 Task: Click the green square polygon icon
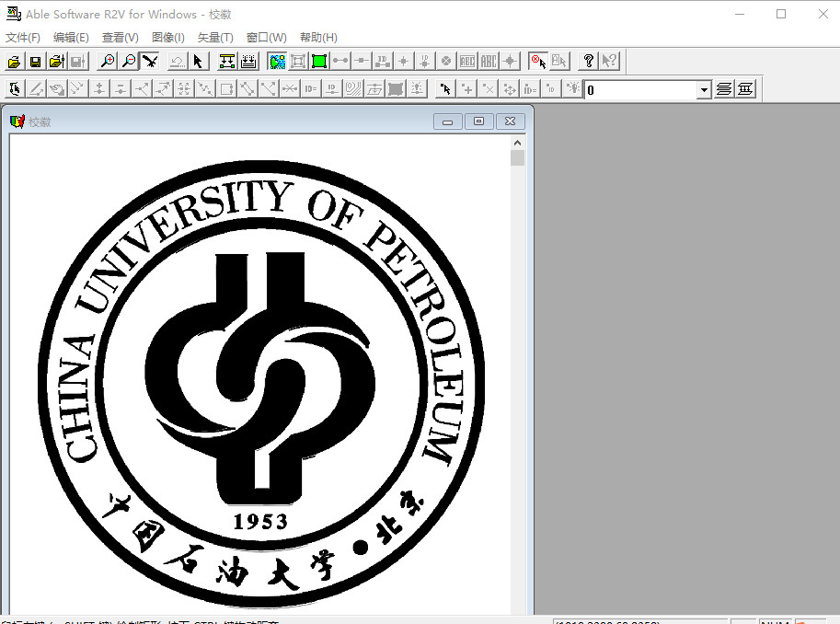click(319, 62)
